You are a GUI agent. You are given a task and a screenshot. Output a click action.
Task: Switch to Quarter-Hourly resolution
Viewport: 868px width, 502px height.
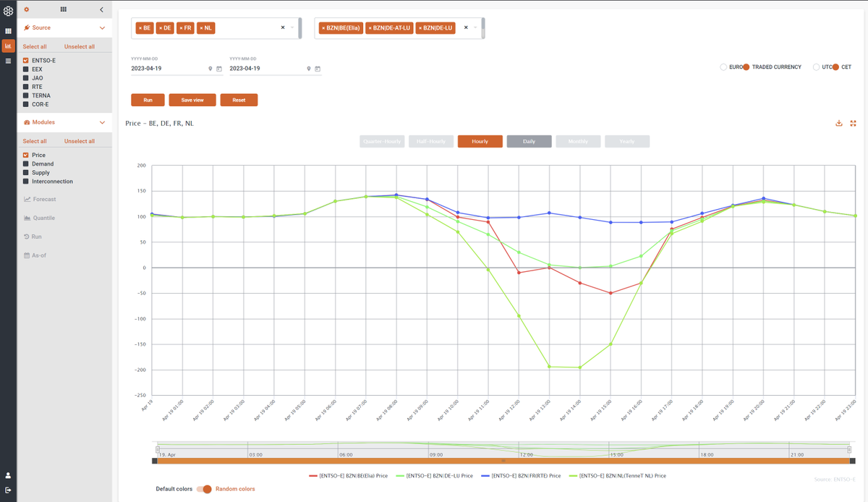coord(382,141)
